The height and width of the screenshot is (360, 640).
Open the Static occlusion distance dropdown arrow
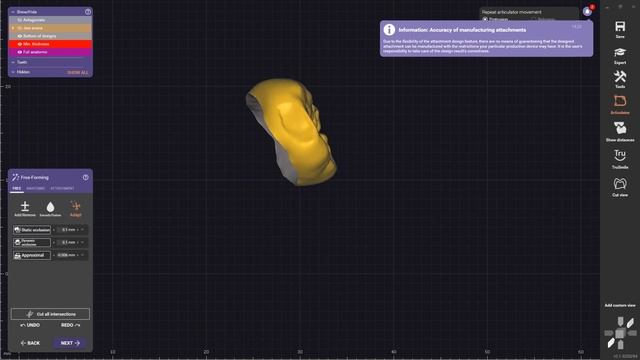[x=82, y=230]
